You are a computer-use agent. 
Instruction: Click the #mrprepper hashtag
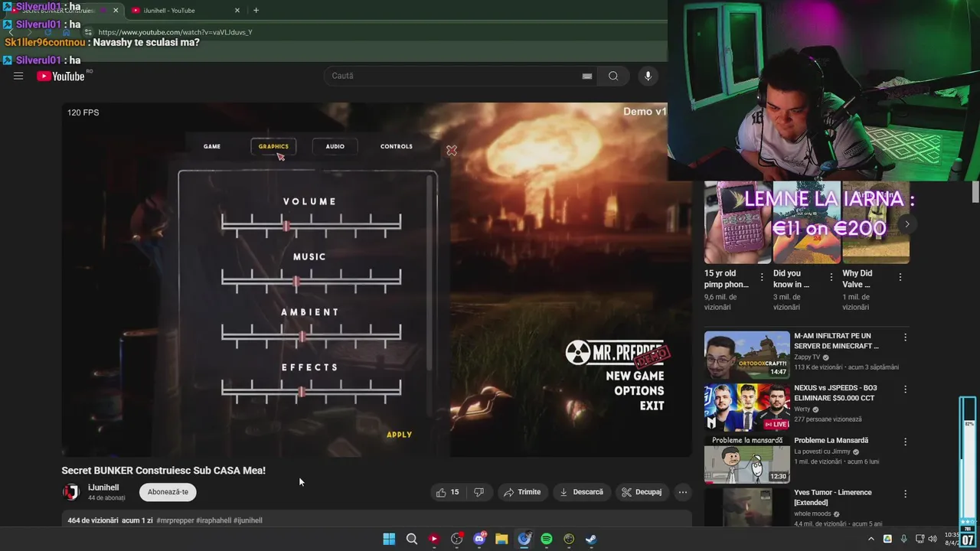175,520
